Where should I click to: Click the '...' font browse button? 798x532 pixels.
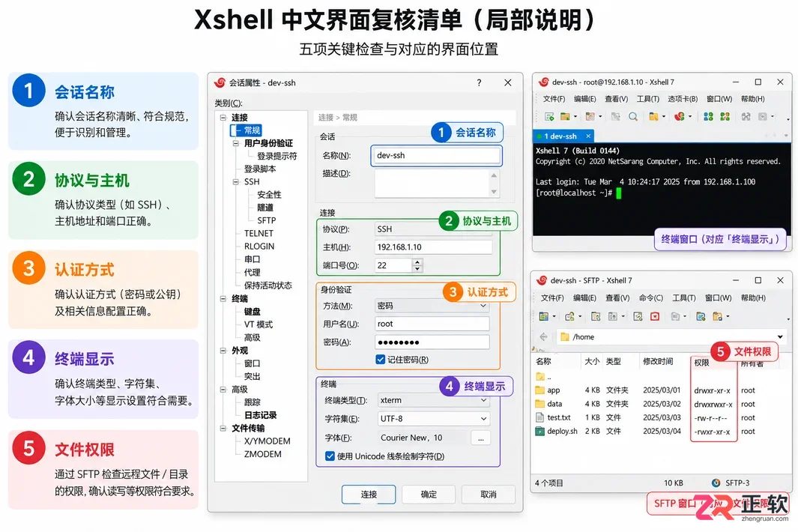click(481, 438)
